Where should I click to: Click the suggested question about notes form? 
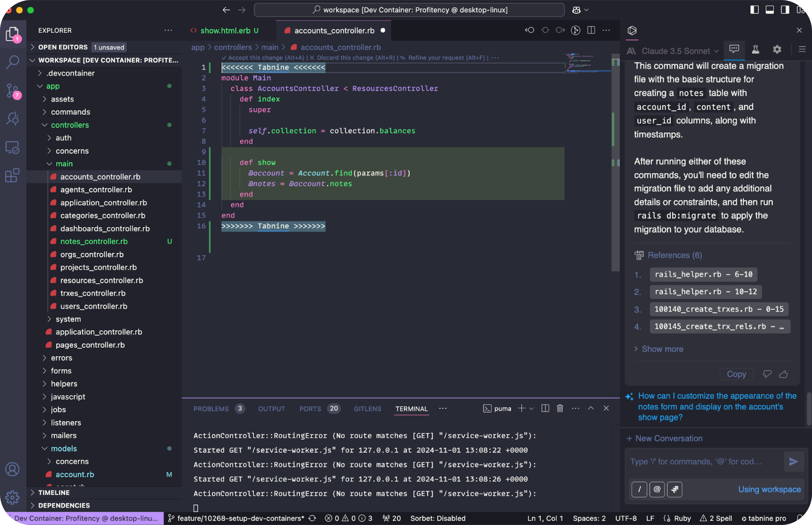(716, 407)
